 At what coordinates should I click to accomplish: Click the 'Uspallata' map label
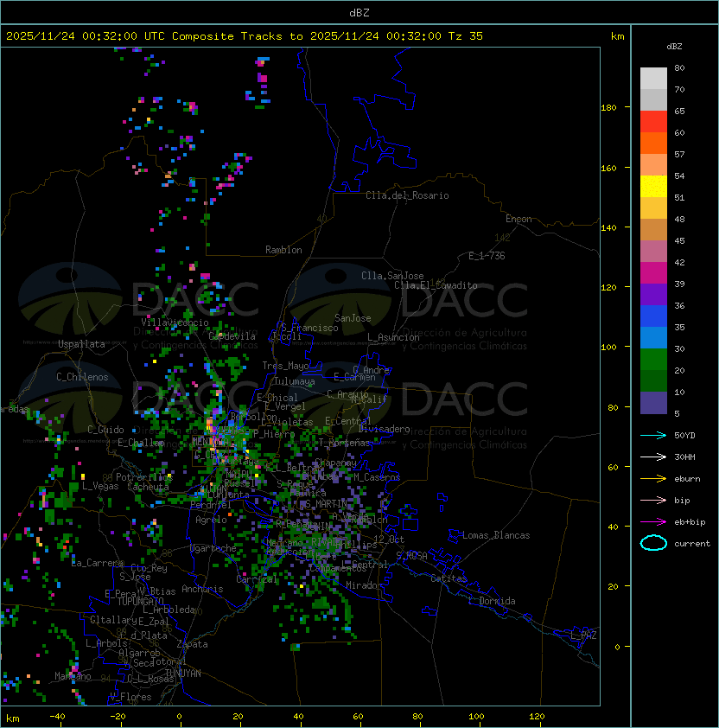coord(82,344)
